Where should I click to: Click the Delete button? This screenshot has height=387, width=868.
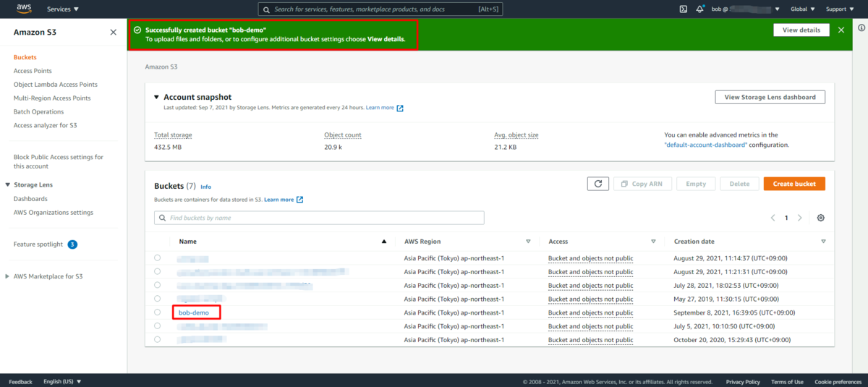[739, 184]
